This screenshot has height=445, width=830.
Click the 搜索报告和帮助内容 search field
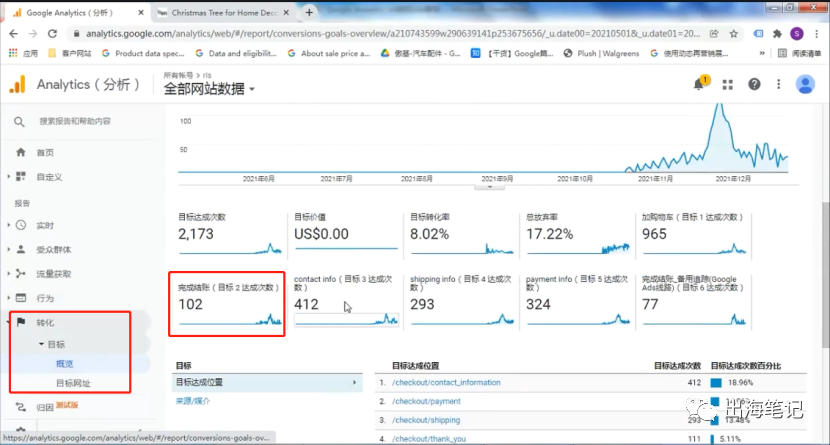[75, 121]
